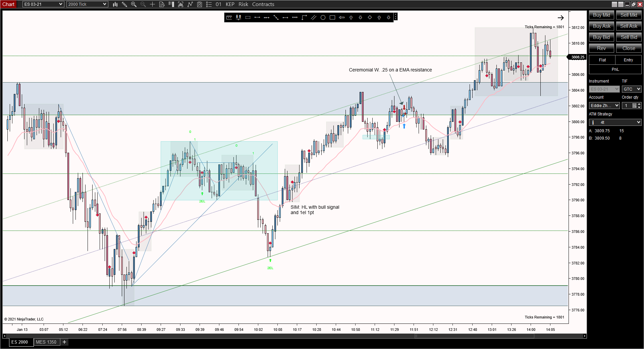Viewport: 644px width, 349px height.
Task: Select the ruler drawing tool
Action: 229,17
